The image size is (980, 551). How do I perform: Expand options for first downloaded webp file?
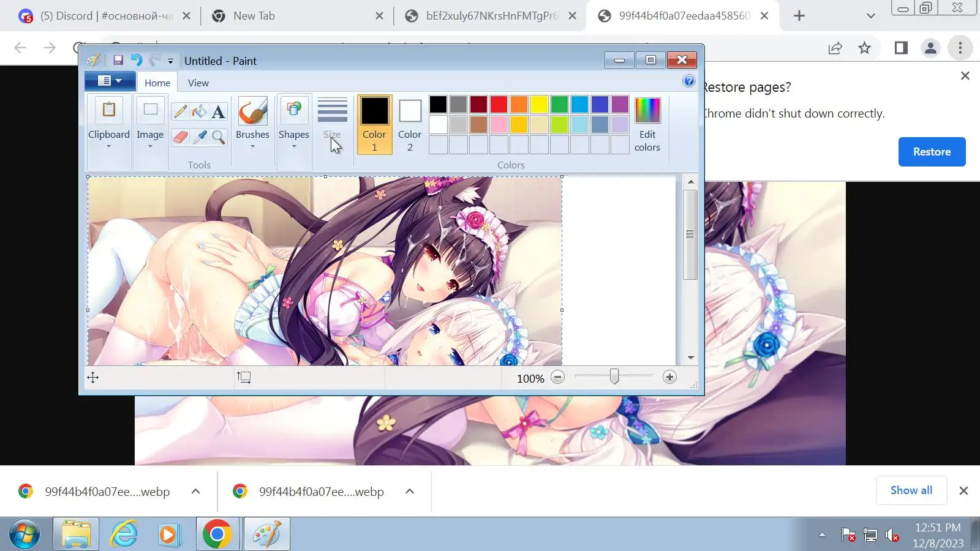click(x=195, y=491)
